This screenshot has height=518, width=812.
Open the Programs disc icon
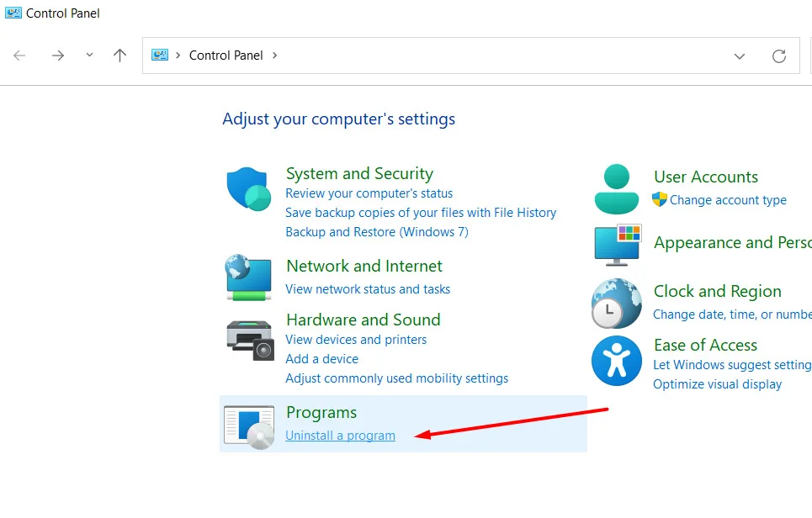pyautogui.click(x=249, y=427)
